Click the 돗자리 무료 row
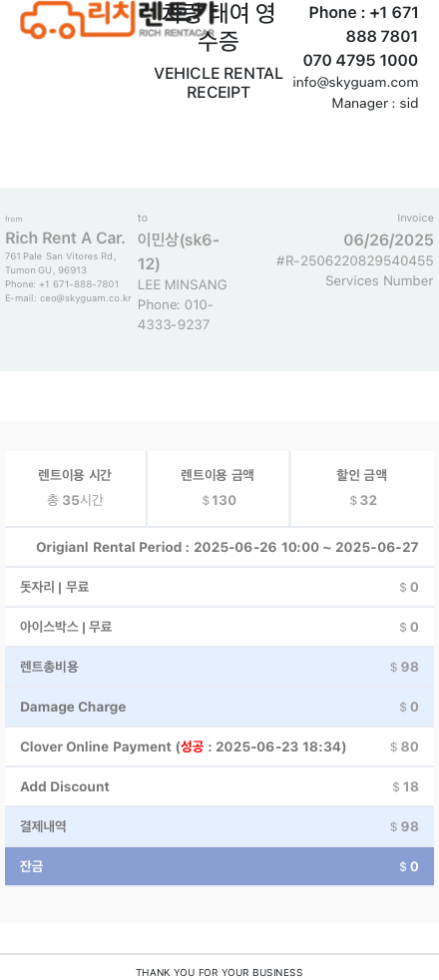Viewport: 439px width, 980px height. pos(219,587)
